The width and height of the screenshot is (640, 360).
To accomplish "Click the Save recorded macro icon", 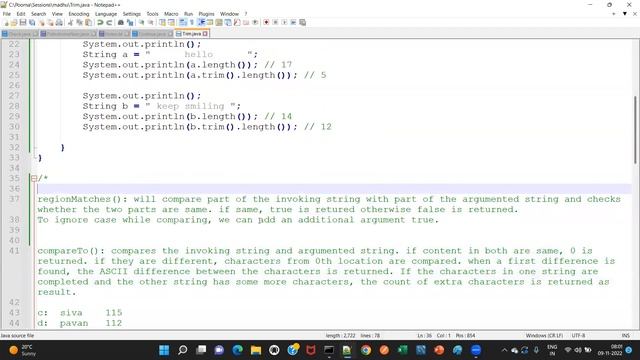I will click(302, 22).
